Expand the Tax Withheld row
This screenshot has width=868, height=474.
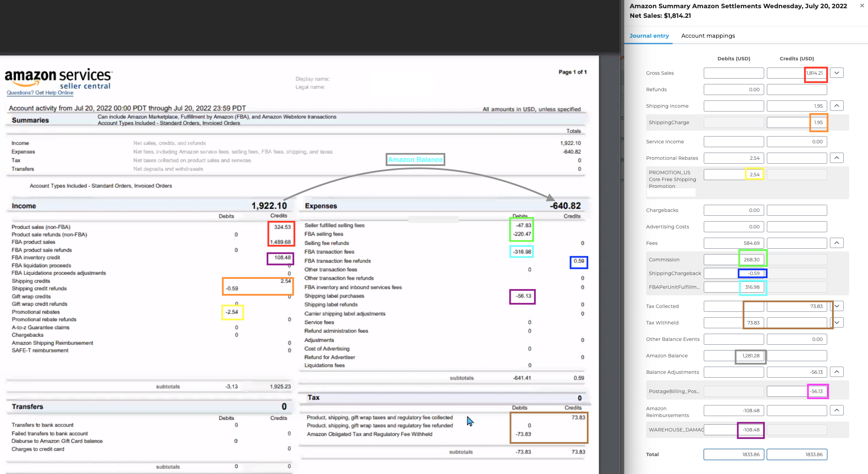(836, 322)
